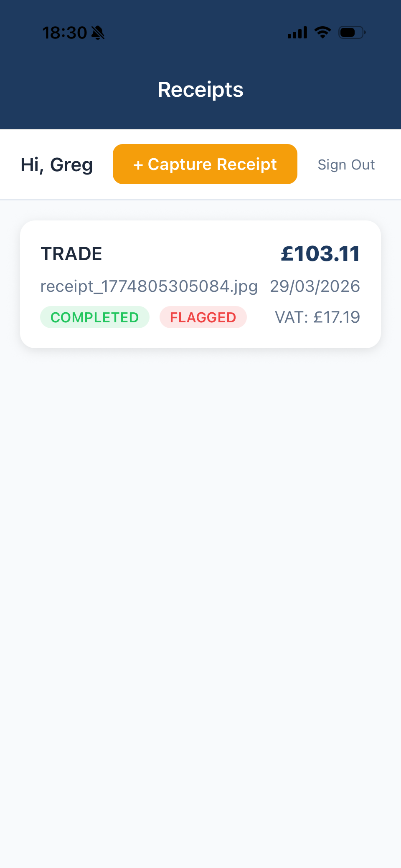Tap the Receipts header title
Screen dimensions: 401x868
[200, 90]
